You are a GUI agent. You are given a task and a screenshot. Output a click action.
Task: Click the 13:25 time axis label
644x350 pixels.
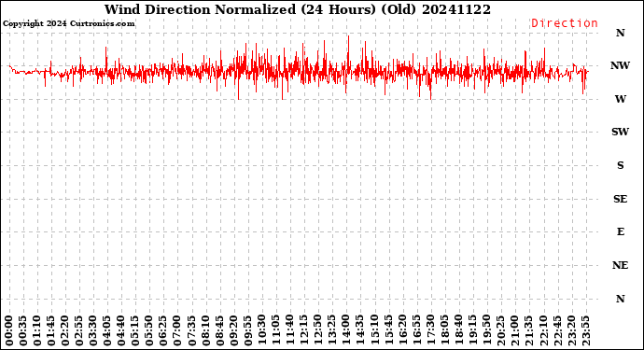pos(332,331)
